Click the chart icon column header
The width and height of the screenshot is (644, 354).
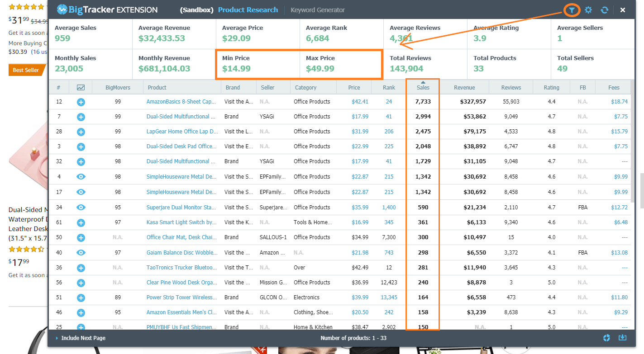click(81, 87)
